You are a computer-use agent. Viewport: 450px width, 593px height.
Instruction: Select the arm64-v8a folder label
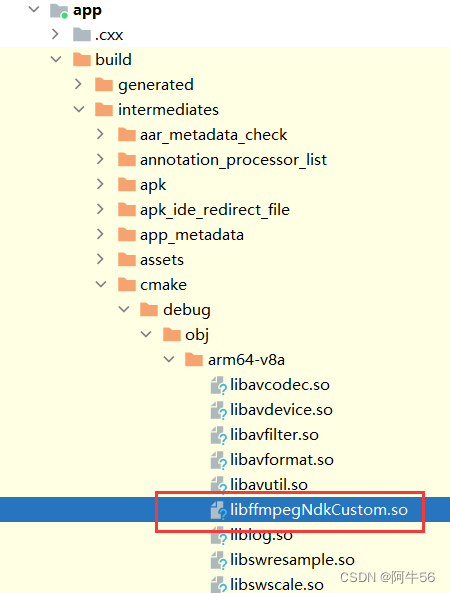coord(246,360)
